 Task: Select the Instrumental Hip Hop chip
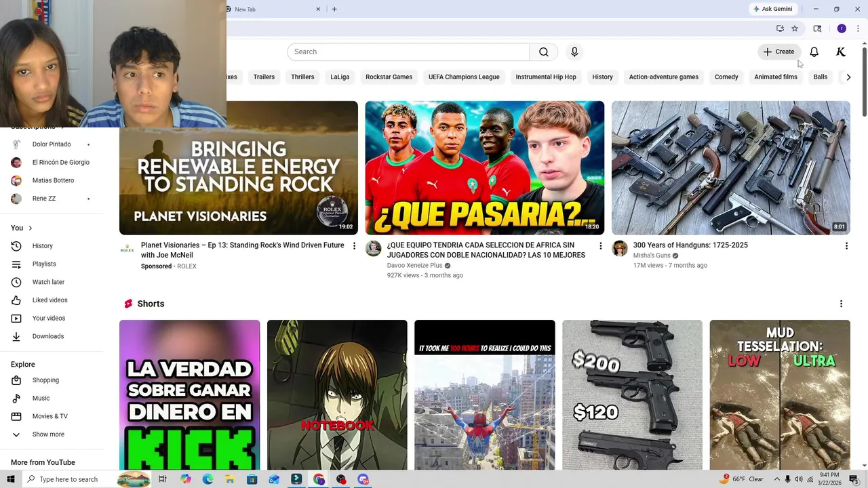pyautogui.click(x=546, y=77)
